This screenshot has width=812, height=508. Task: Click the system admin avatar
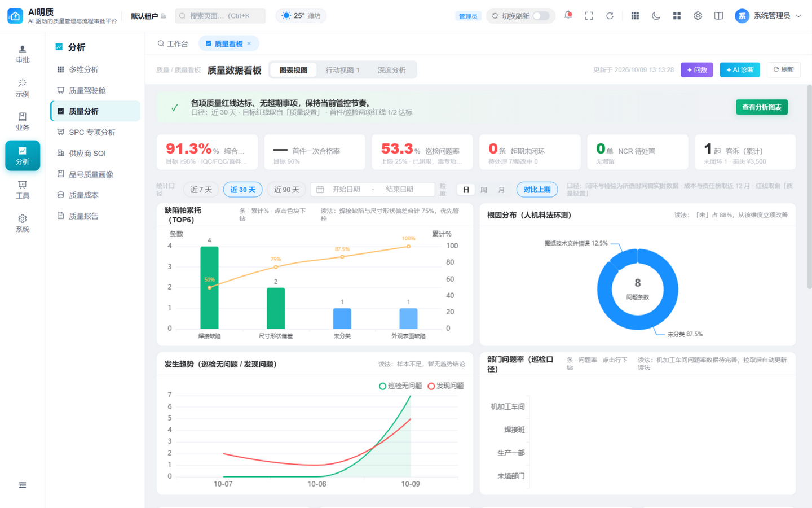742,16
